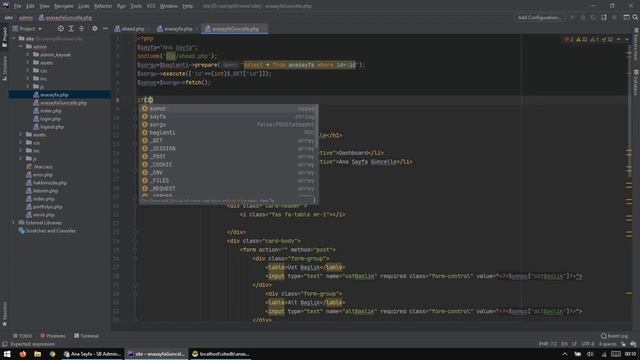Expand the admin_kaynak folder

pos(28,54)
